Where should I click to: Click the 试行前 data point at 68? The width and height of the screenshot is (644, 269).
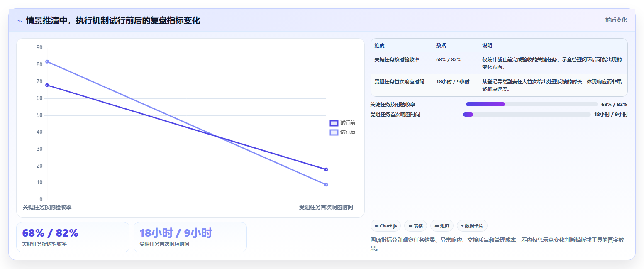pos(47,85)
